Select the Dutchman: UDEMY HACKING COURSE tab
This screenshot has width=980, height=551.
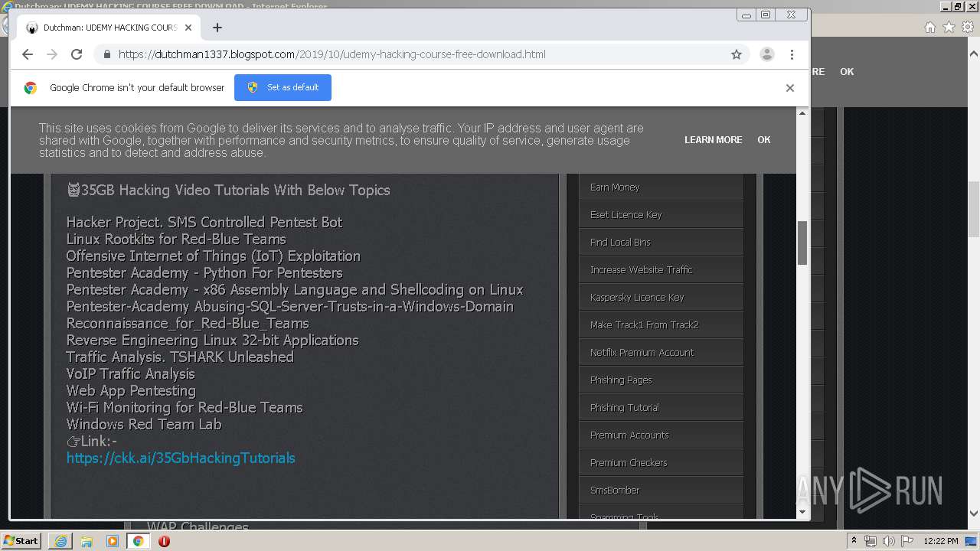(109, 28)
